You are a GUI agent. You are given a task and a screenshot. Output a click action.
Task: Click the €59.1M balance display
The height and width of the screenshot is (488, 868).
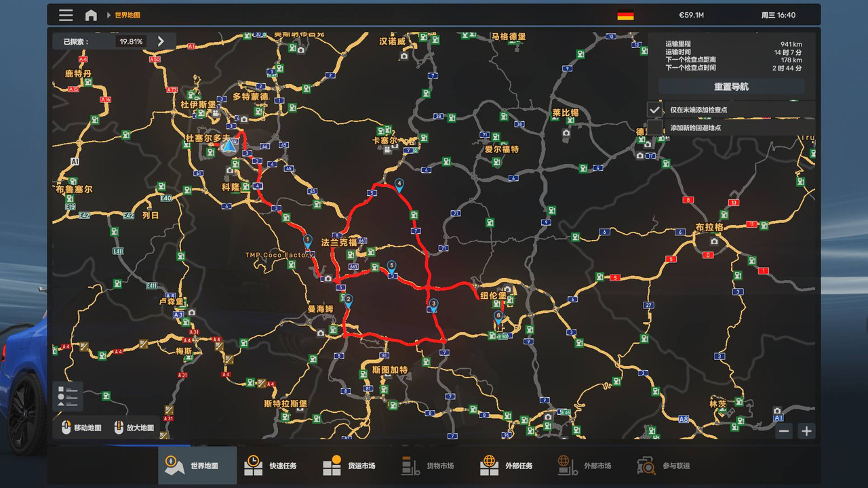tap(691, 15)
